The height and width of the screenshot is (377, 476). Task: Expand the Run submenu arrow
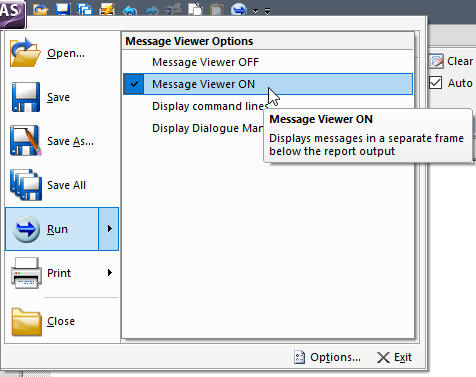(109, 229)
